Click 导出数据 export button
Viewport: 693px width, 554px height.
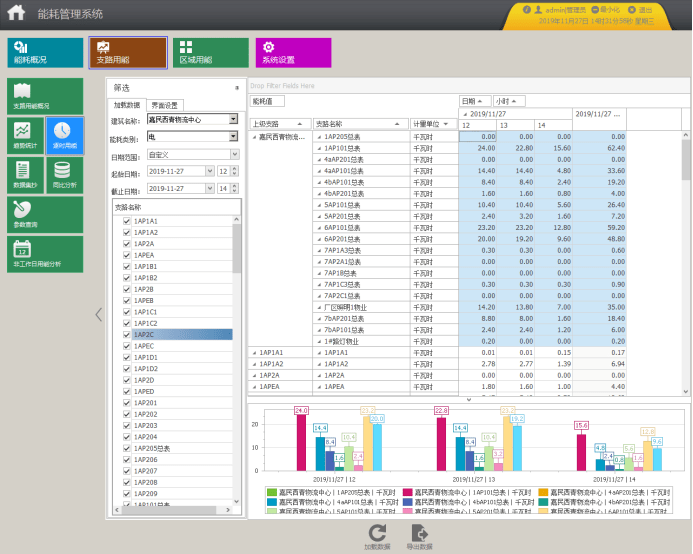coord(419,536)
